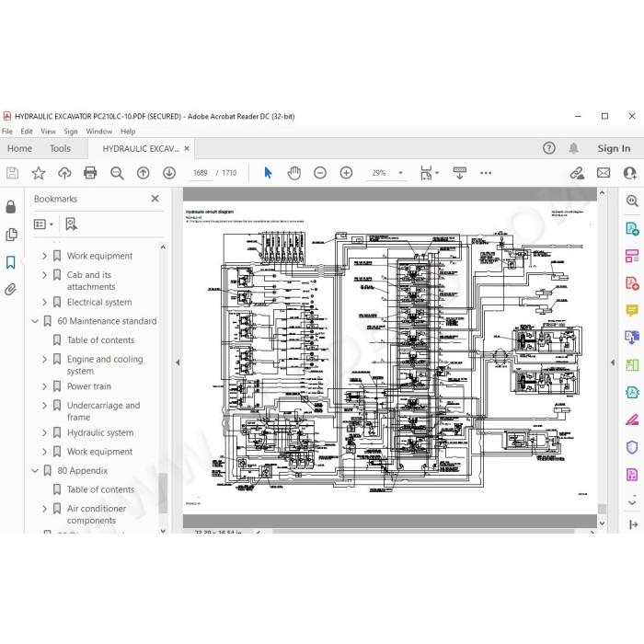Viewport: 644px width, 644px height.
Task: Open the search tool in right pane
Action: pos(632,201)
